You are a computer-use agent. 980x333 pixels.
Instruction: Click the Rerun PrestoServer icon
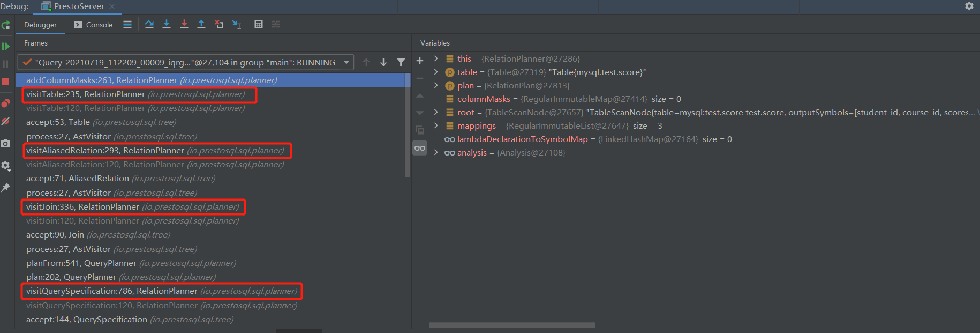coord(5,25)
